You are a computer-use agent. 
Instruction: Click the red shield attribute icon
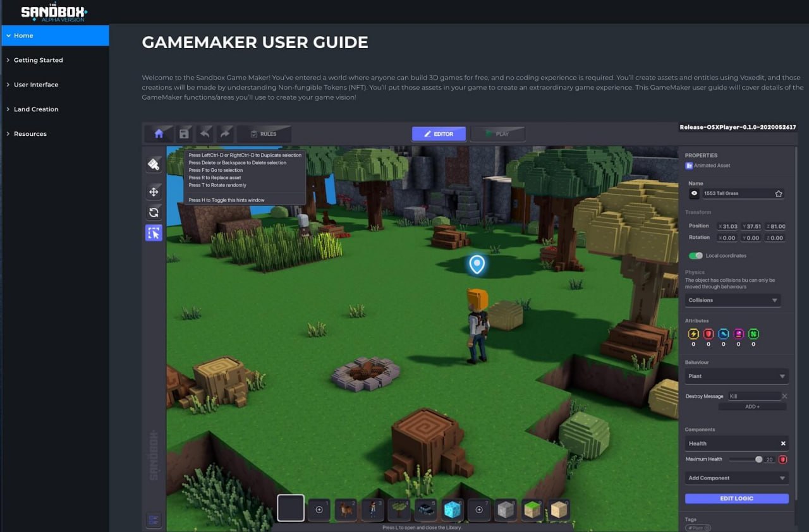point(708,334)
